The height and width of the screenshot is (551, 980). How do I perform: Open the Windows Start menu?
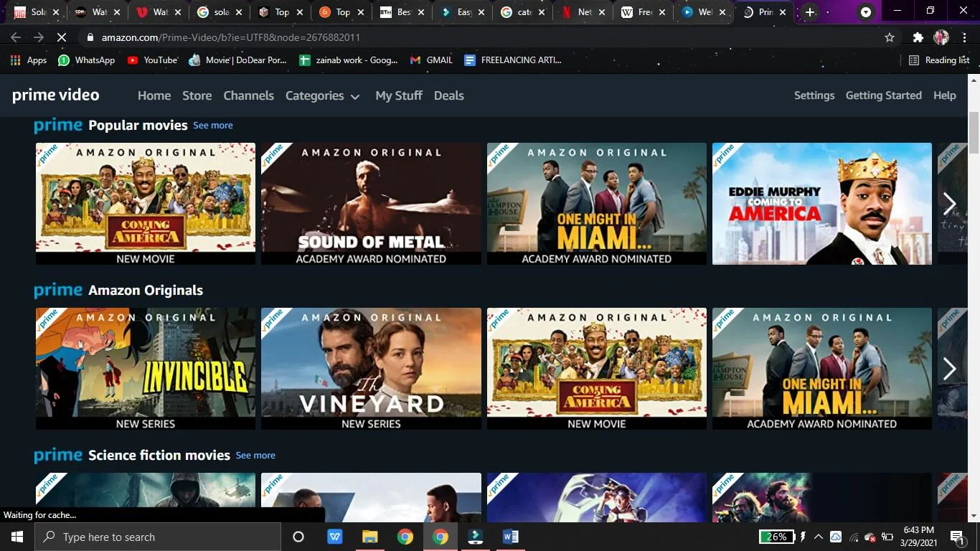tap(17, 537)
